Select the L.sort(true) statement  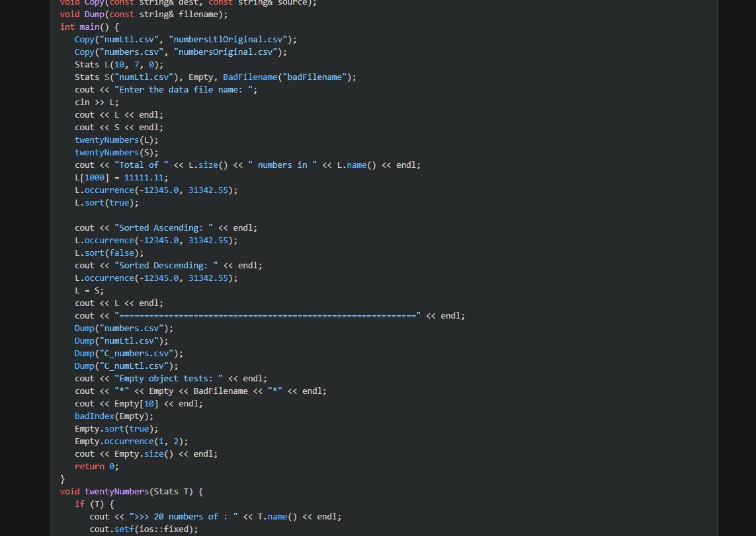coord(106,202)
